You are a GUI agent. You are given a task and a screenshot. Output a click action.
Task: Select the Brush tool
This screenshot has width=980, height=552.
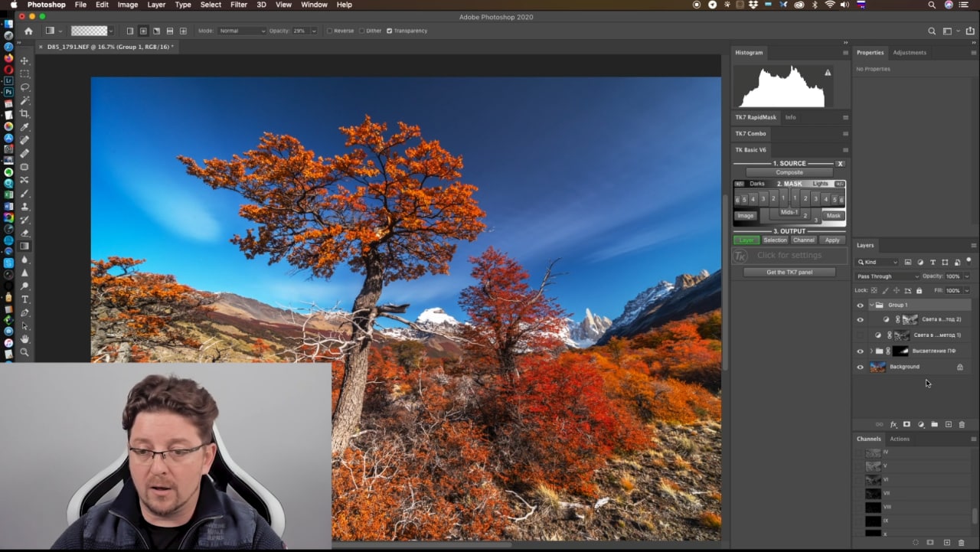24,193
